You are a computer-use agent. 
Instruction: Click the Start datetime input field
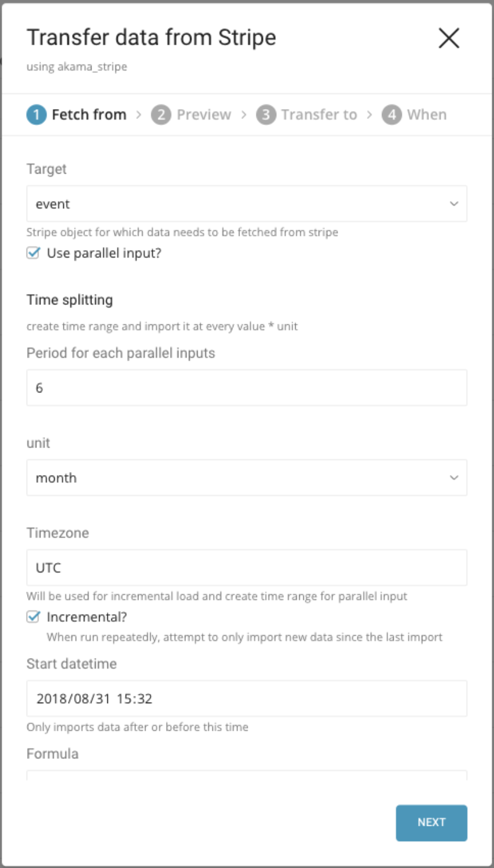tap(246, 699)
